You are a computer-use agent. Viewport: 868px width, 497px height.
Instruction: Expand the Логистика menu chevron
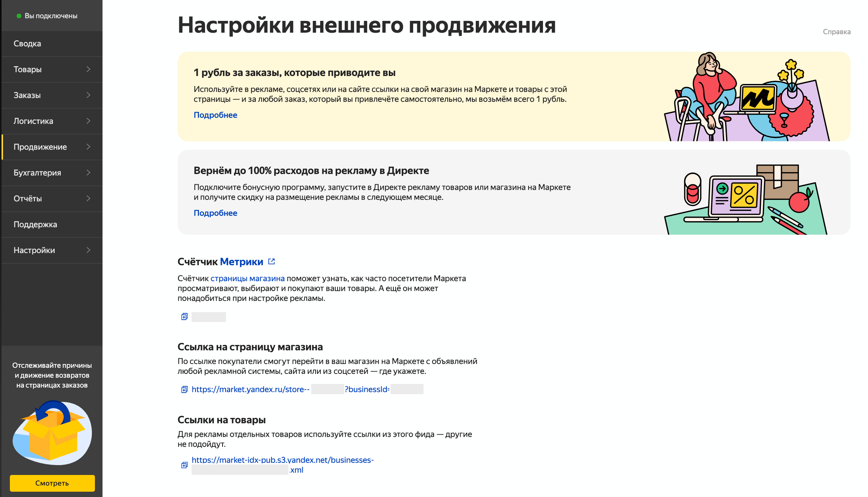pyautogui.click(x=88, y=121)
